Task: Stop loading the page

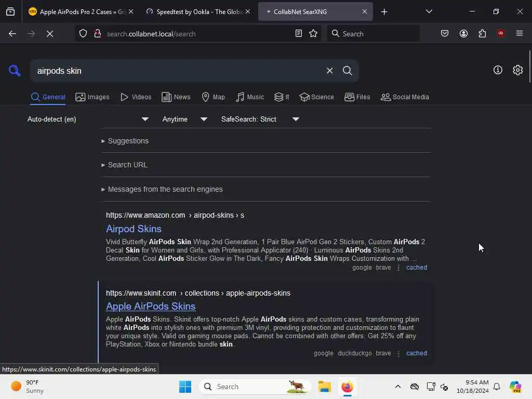Action: pyautogui.click(x=50, y=34)
